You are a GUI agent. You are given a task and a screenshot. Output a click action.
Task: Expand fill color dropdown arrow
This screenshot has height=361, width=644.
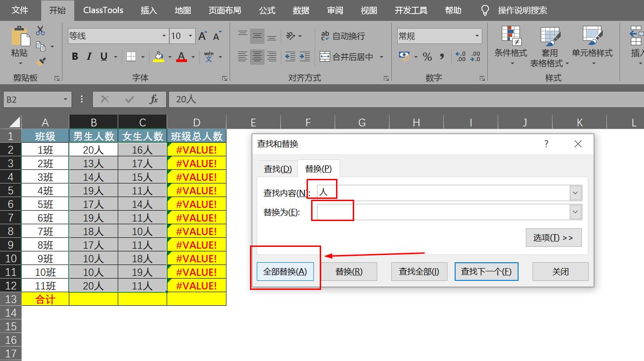(x=170, y=57)
